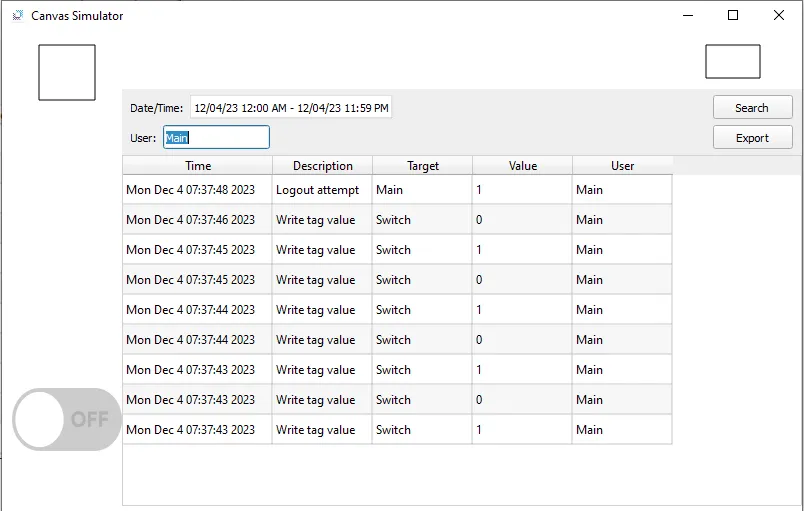This screenshot has width=804, height=511.
Task: Click the empty square box at top left
Action: pyautogui.click(x=67, y=72)
